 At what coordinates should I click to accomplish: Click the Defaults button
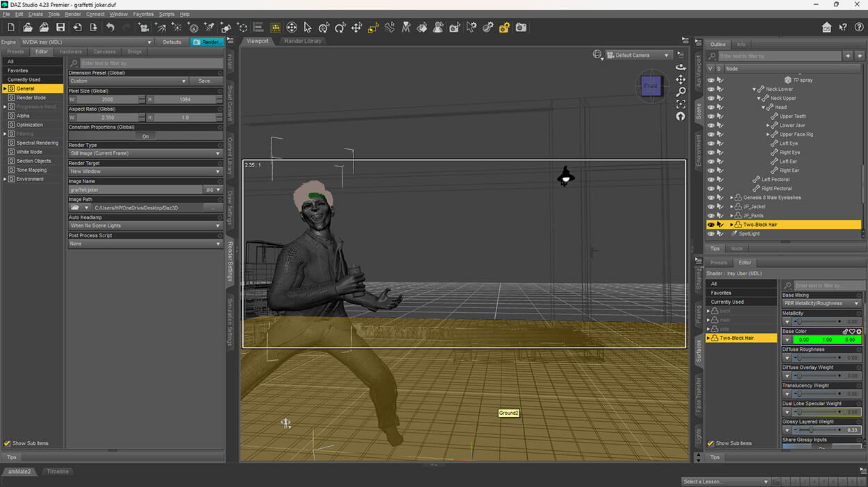[x=172, y=42]
